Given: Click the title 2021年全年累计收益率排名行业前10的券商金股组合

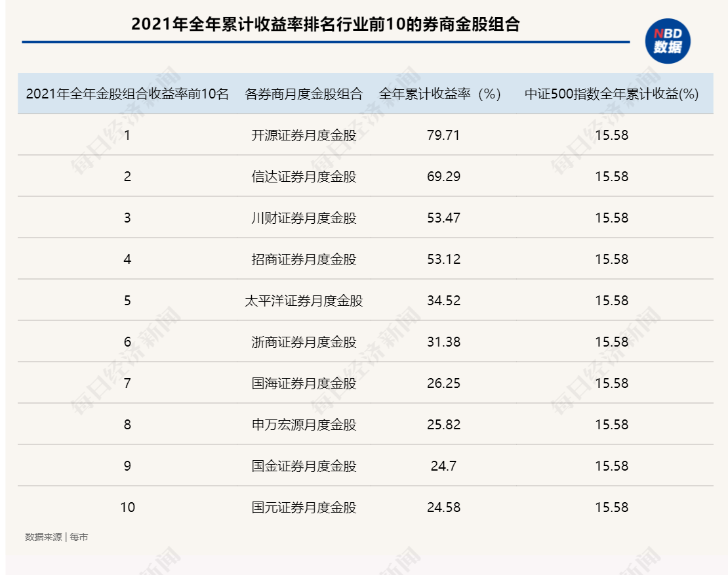Looking at the screenshot, I should [325, 24].
